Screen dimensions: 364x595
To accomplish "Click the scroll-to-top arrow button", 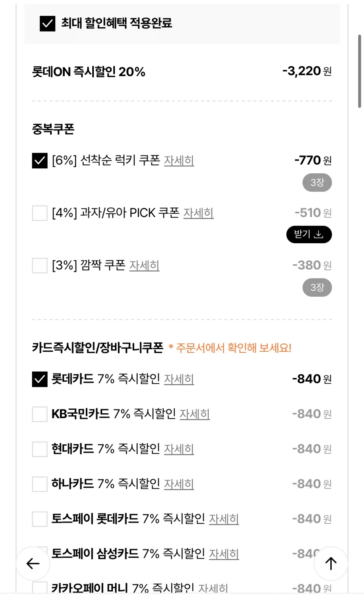I will 330,563.
